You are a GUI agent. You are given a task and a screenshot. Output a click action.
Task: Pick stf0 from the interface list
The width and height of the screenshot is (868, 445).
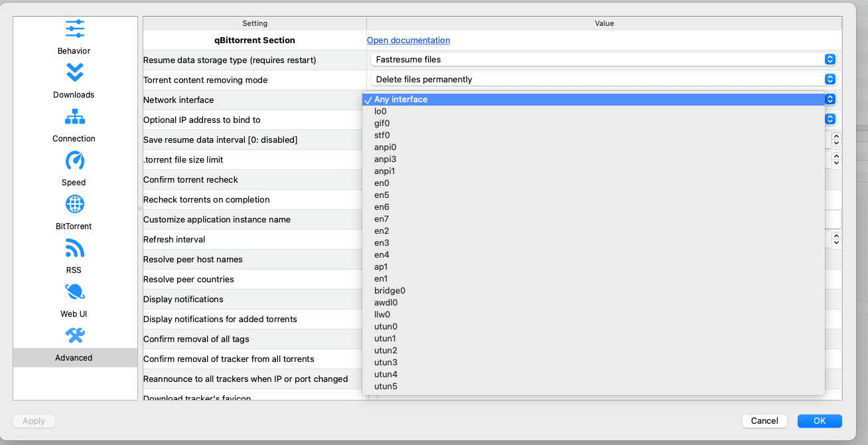pos(593,135)
